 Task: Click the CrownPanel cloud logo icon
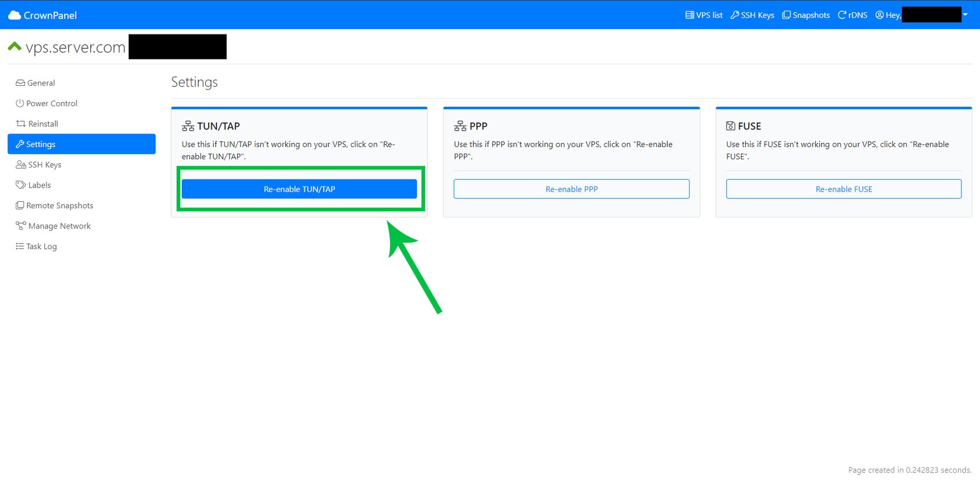(x=14, y=15)
